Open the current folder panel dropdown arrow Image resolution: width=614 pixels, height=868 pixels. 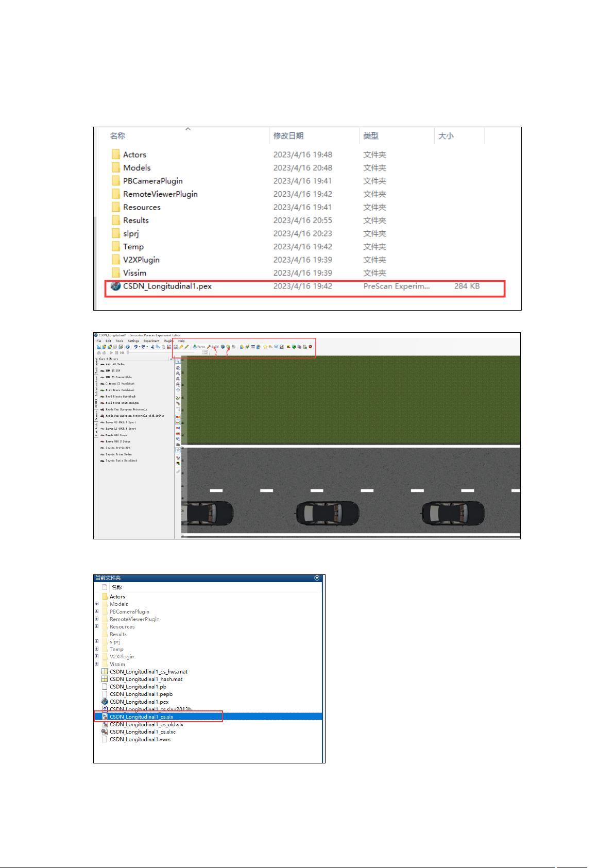(x=317, y=578)
